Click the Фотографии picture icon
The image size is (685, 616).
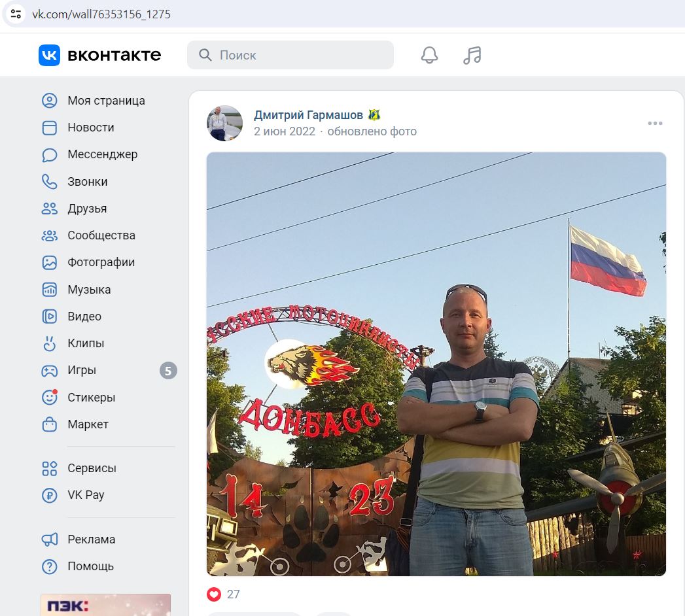[49, 262]
